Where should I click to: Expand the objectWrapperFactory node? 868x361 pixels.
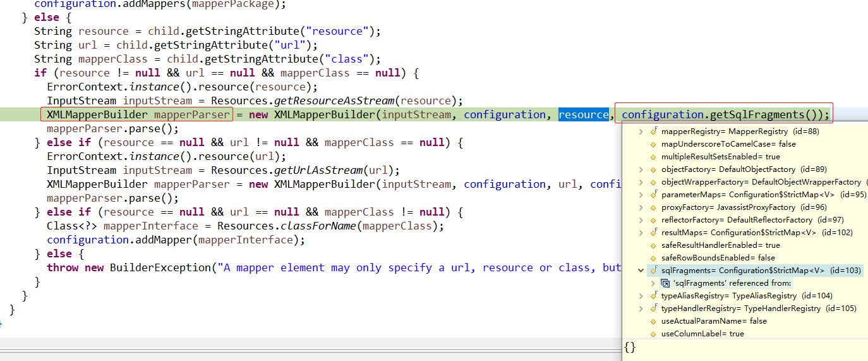(641, 182)
